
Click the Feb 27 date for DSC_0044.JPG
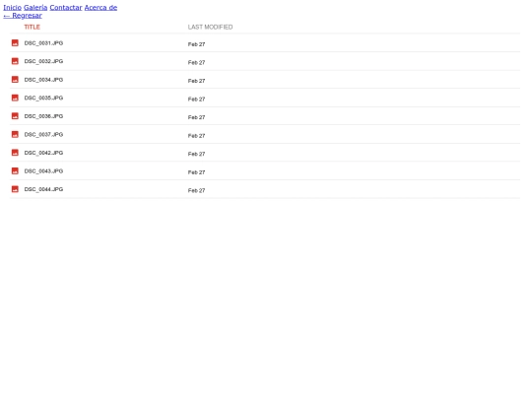coord(196,191)
